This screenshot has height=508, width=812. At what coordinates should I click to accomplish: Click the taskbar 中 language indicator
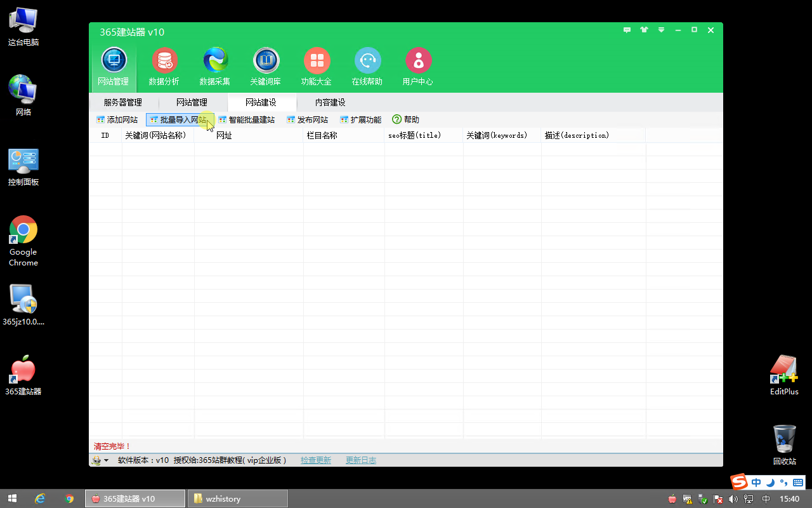[766, 499]
